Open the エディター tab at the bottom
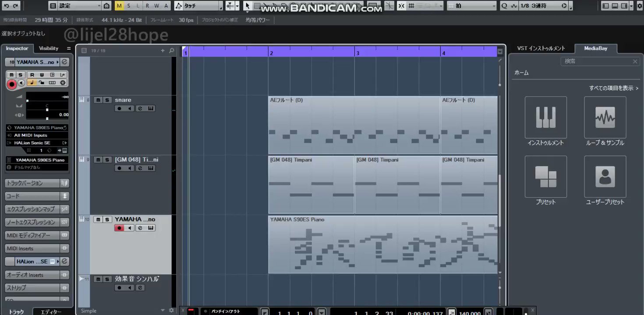This screenshot has width=644, height=315. point(51,312)
